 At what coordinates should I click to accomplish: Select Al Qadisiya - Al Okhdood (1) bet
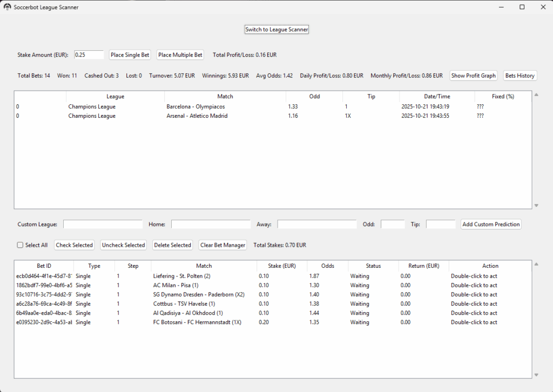point(273,313)
